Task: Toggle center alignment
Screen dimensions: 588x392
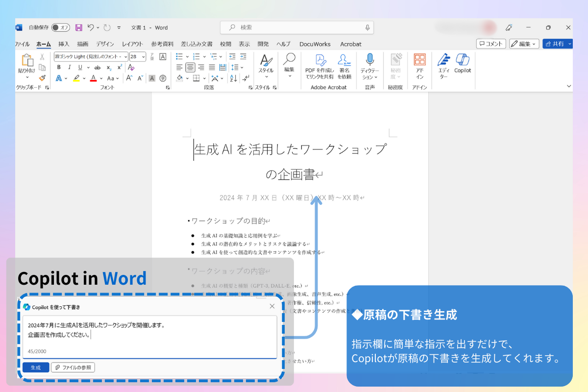Action: 190,67
